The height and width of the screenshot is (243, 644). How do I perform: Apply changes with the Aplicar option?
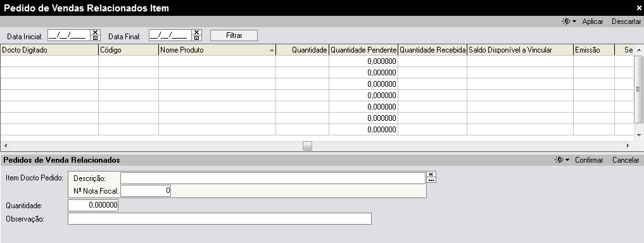pos(593,22)
